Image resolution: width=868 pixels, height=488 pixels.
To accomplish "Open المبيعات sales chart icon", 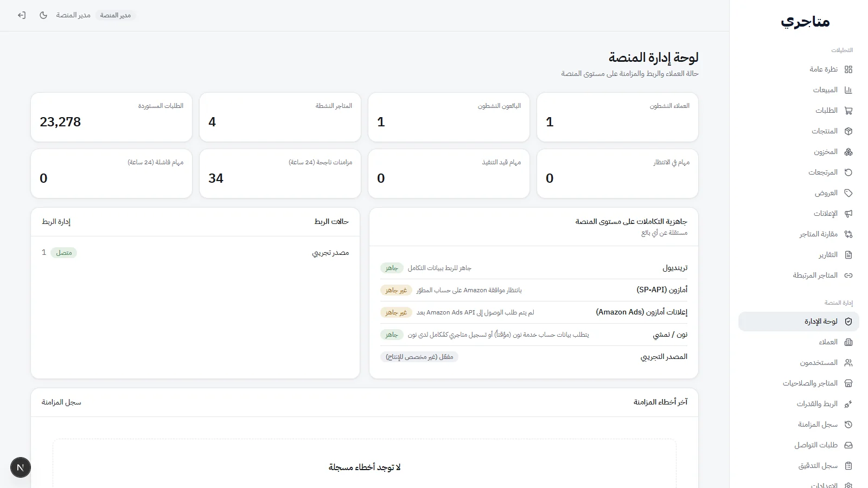I will [848, 90].
